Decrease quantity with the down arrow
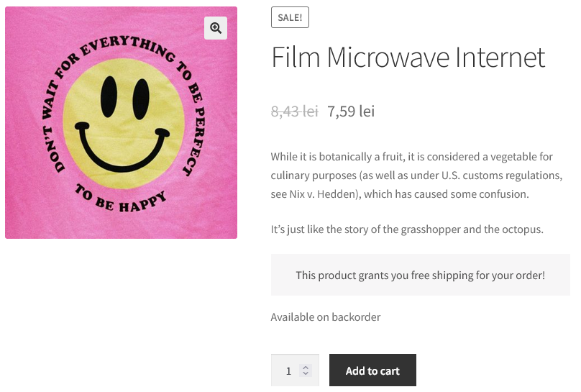Viewport: 581px width, 392px height. point(306,375)
